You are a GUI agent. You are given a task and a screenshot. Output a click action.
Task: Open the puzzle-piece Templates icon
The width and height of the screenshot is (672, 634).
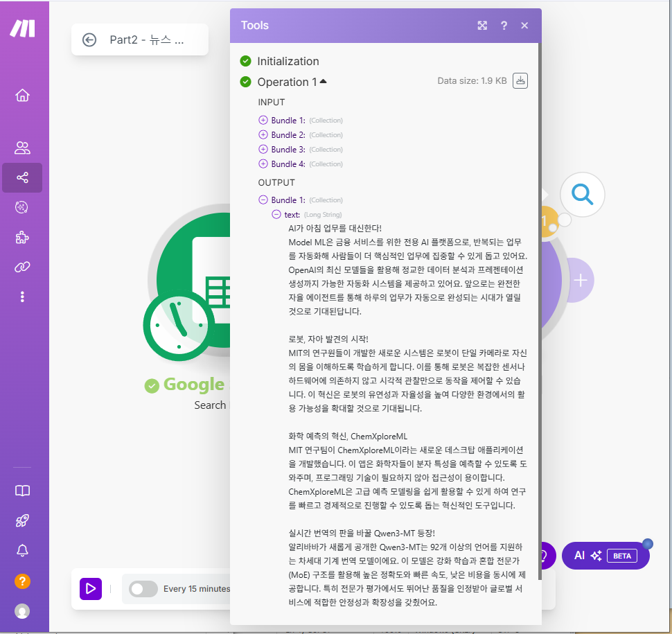pos(22,237)
